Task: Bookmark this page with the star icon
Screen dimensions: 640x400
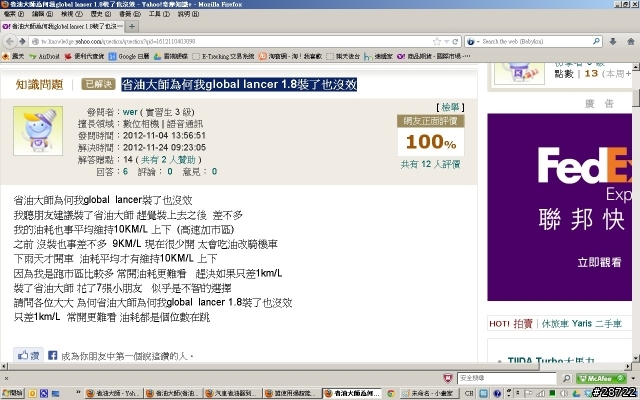Action: click(437, 41)
